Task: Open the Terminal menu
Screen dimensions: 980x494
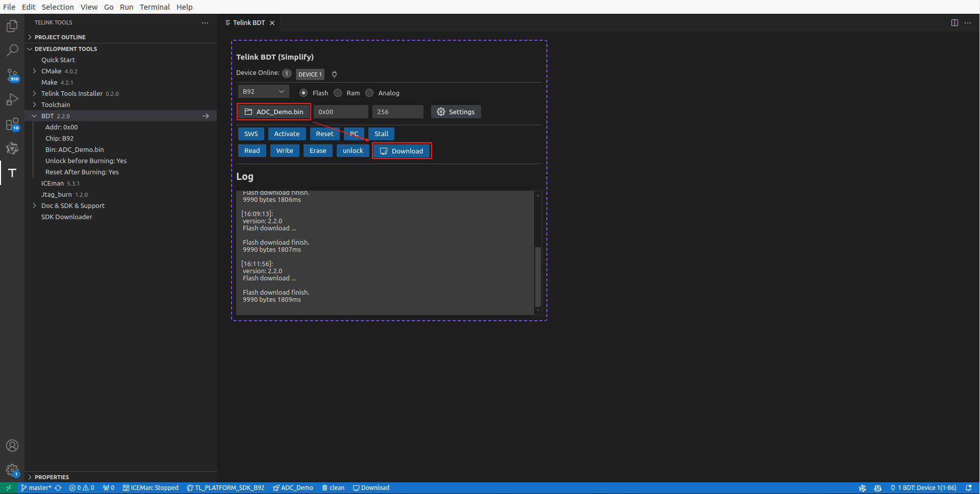Action: [x=155, y=7]
